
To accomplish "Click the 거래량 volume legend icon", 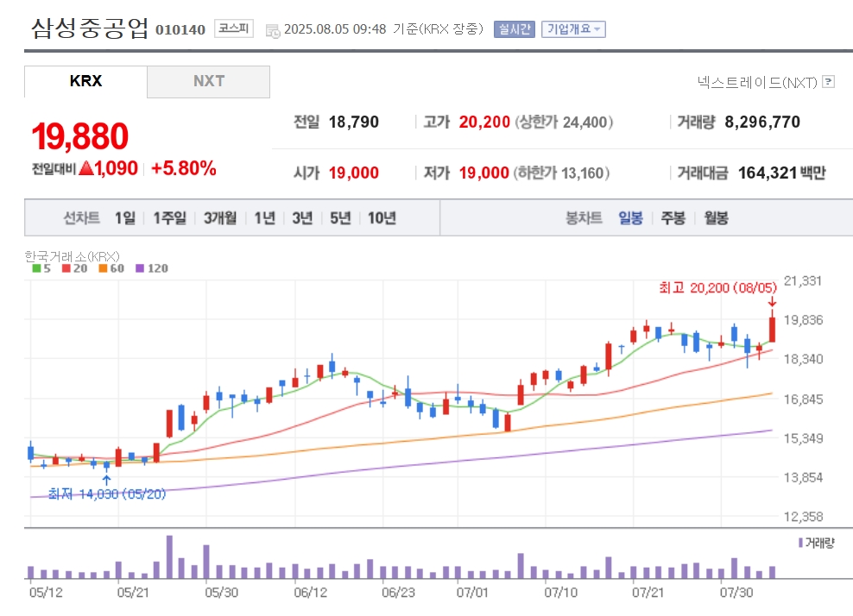I will 800,543.
